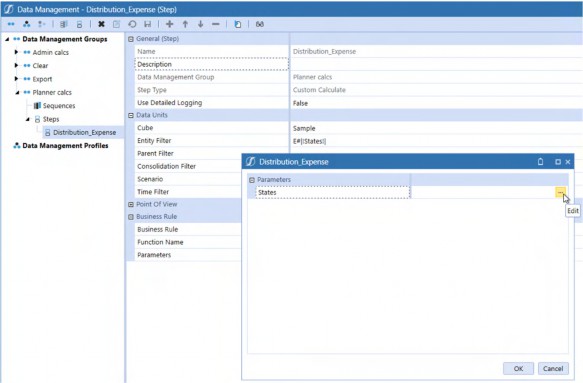The image size is (583, 383).
Task: Click the yellow Edit ellipsis button for States
Action: click(560, 192)
